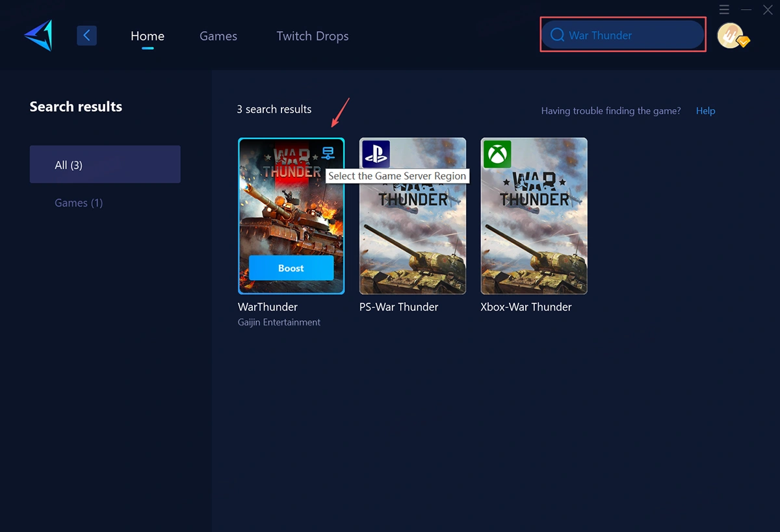Switch to the Home tab
The height and width of the screenshot is (532, 780).
pyautogui.click(x=148, y=36)
